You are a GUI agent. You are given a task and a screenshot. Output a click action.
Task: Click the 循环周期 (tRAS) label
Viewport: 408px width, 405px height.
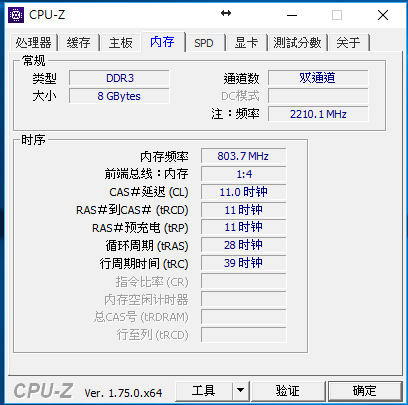click(x=147, y=246)
